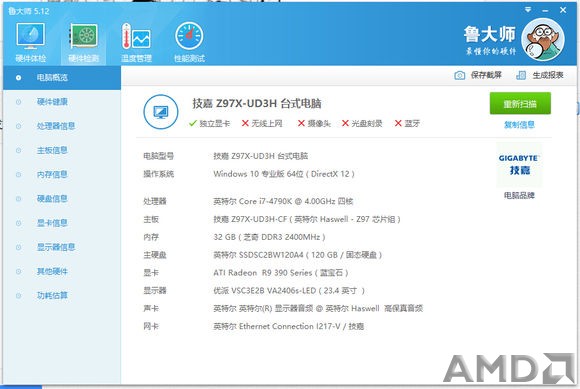Image resolution: width=580 pixels, height=389 pixels.
Task: Click the green 重新扫描 button
Action: [520, 104]
